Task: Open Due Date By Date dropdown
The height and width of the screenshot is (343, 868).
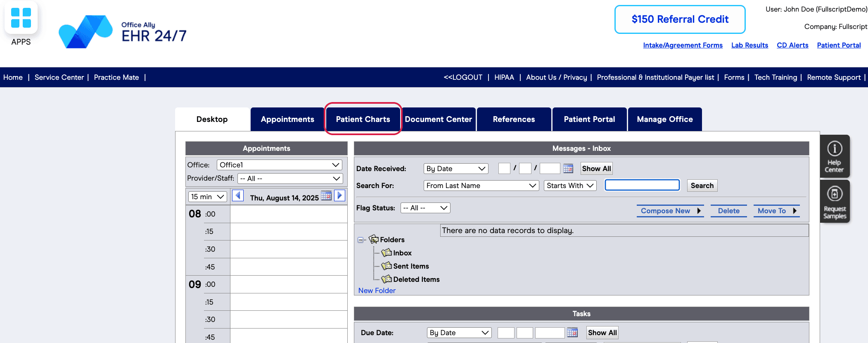Action: pos(459,333)
